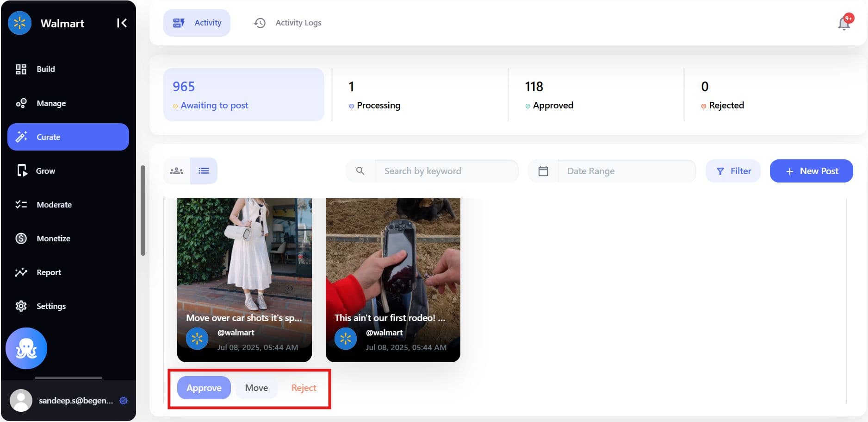Select the Approved status card
The image size is (868, 422).
(x=596, y=94)
